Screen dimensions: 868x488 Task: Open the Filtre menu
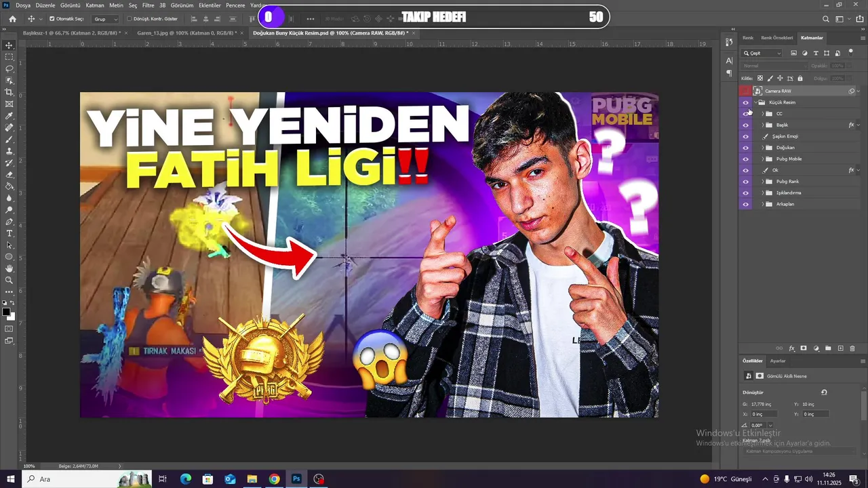[148, 5]
